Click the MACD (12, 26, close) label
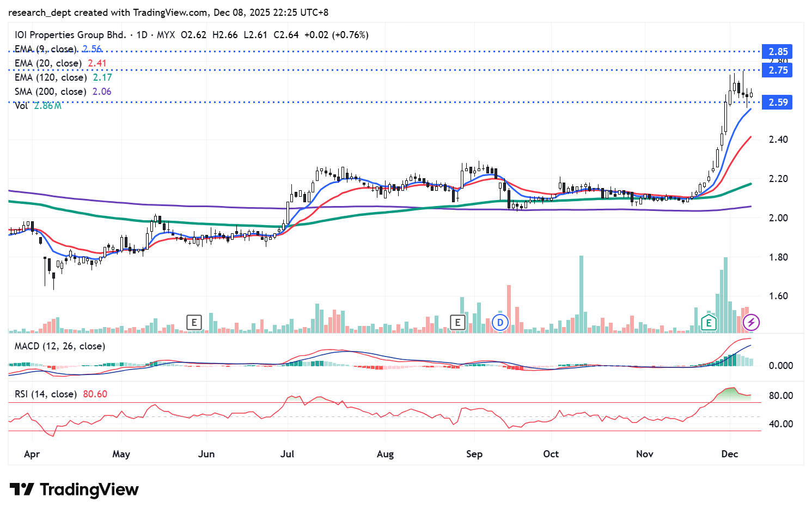The width and height of the screenshot is (812, 514). point(60,346)
